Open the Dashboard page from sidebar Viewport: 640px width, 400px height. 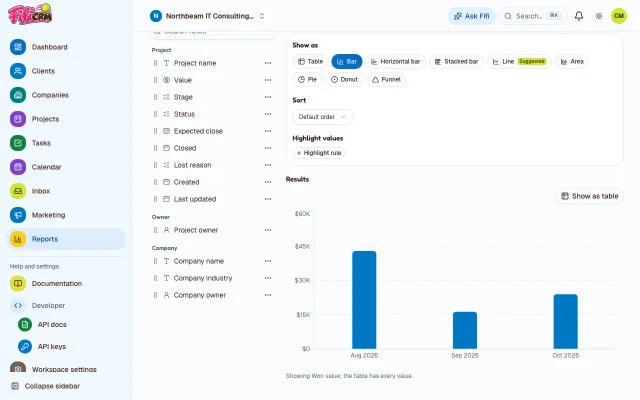pos(65,47)
